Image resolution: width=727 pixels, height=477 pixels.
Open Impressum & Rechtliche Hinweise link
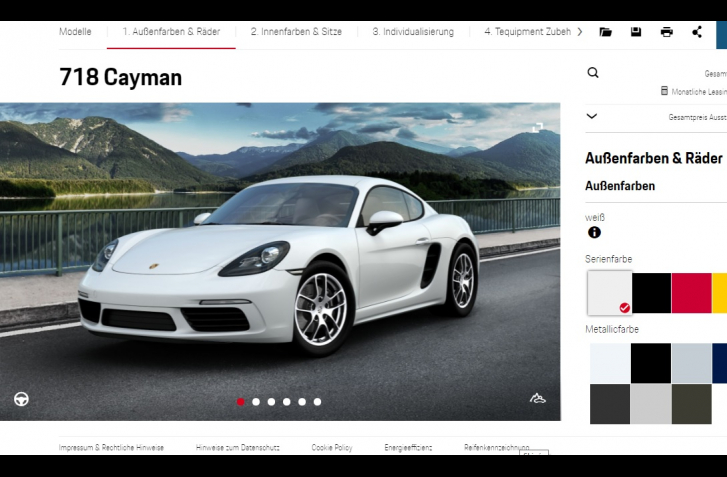click(111, 447)
